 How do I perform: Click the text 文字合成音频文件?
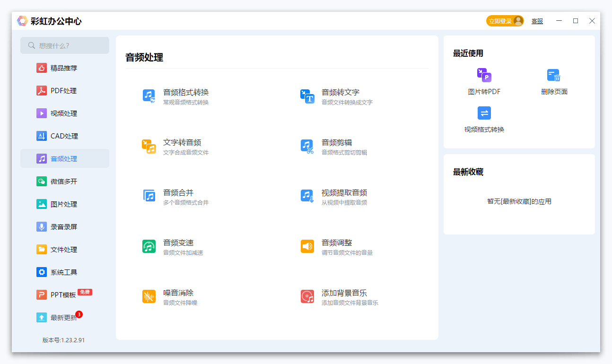coord(186,152)
